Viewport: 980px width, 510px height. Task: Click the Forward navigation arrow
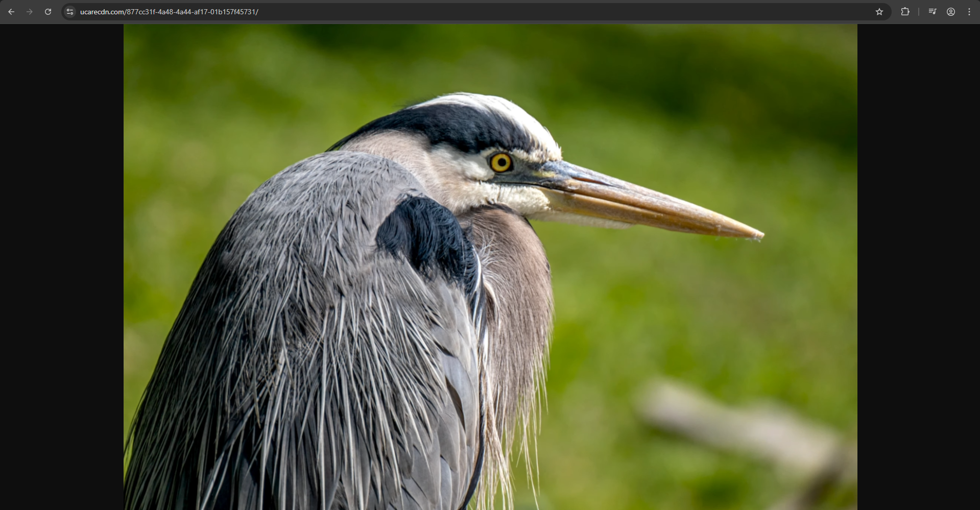30,12
